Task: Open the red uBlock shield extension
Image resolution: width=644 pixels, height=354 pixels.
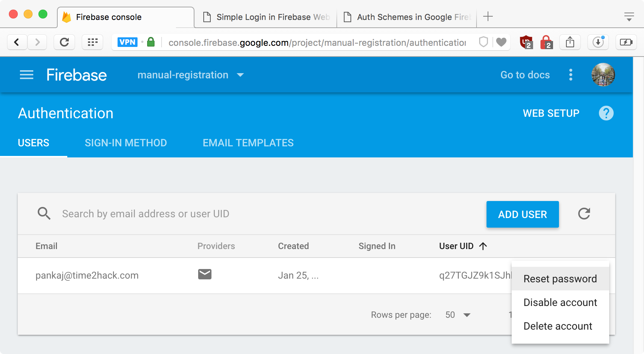Action: 526,42
